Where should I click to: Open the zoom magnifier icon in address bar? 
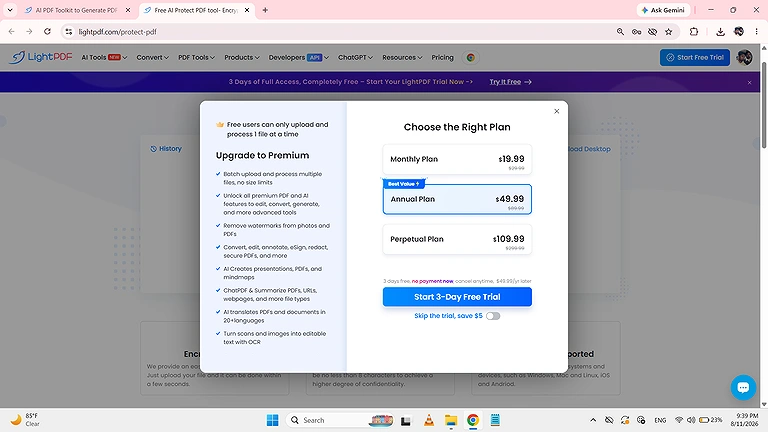(x=620, y=32)
